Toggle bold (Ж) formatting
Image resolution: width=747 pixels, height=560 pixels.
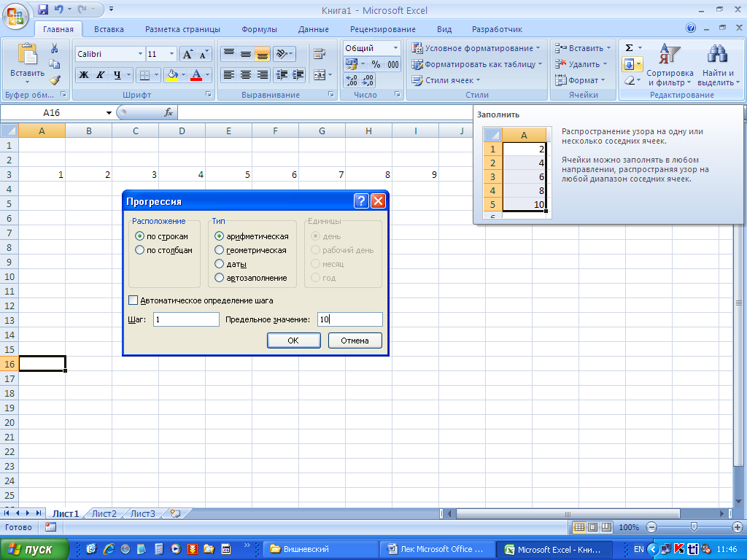click(84, 75)
